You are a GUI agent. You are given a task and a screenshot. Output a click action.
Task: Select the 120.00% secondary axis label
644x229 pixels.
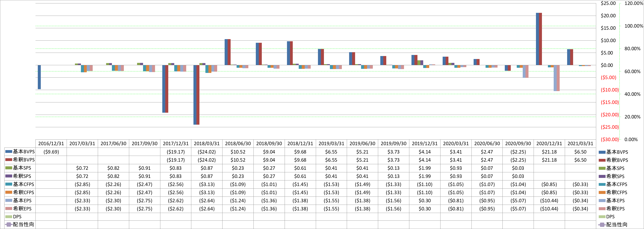click(634, 3)
